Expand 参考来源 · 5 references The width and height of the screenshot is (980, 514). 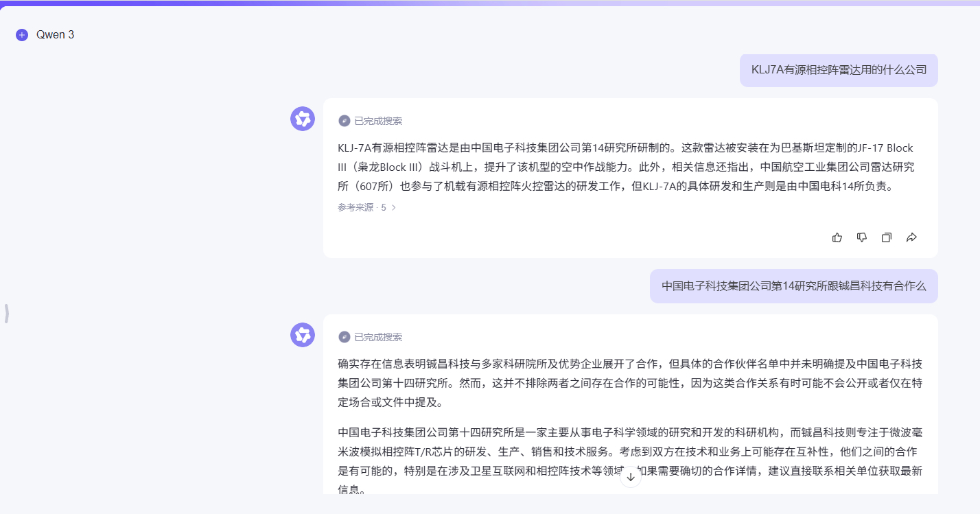(x=367, y=207)
